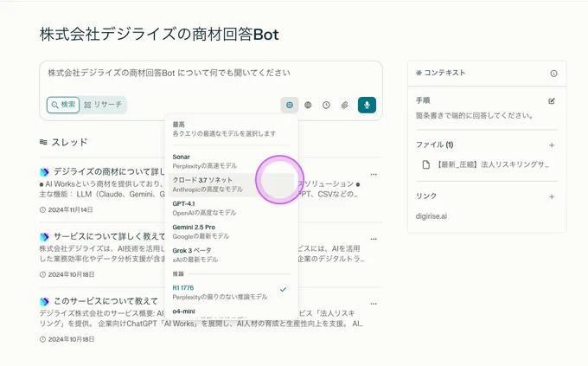Open file 【最新_圧縮】法人リスキリングサ

[x=486, y=164]
